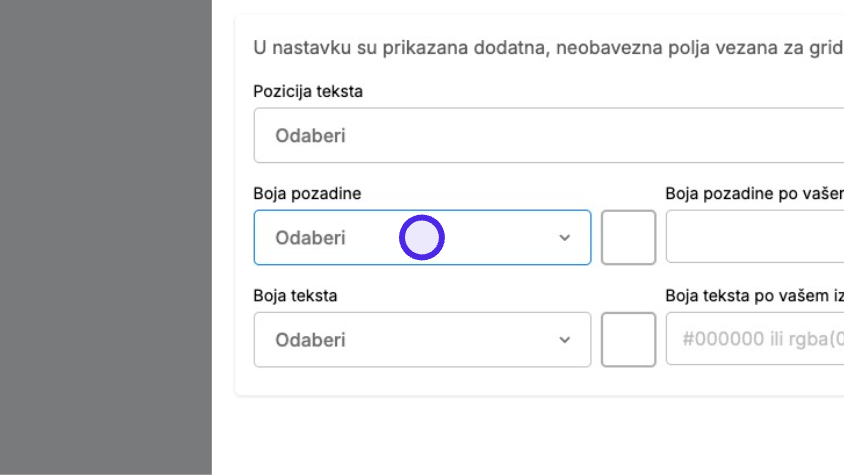Open the Boja teksta select box

click(x=422, y=340)
